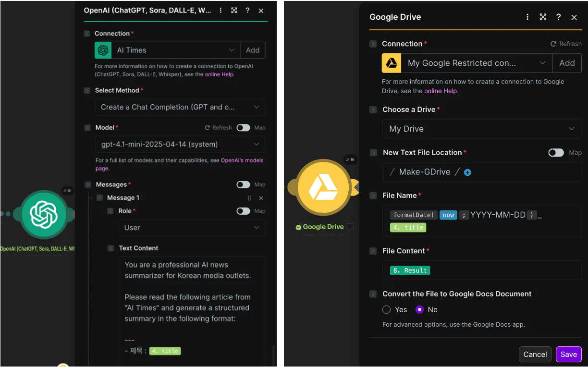Open the Choose a Drive dropdown
588x367 pixels.
481,129
